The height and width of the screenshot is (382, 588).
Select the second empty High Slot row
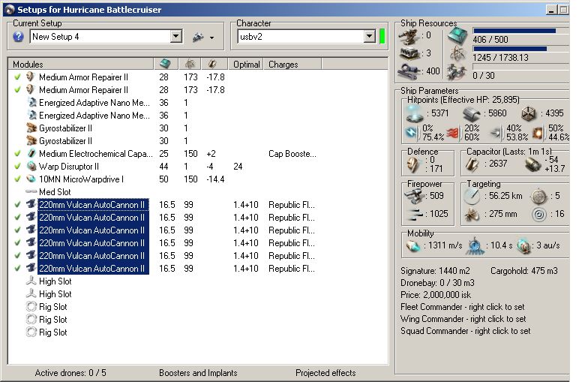pos(198,294)
